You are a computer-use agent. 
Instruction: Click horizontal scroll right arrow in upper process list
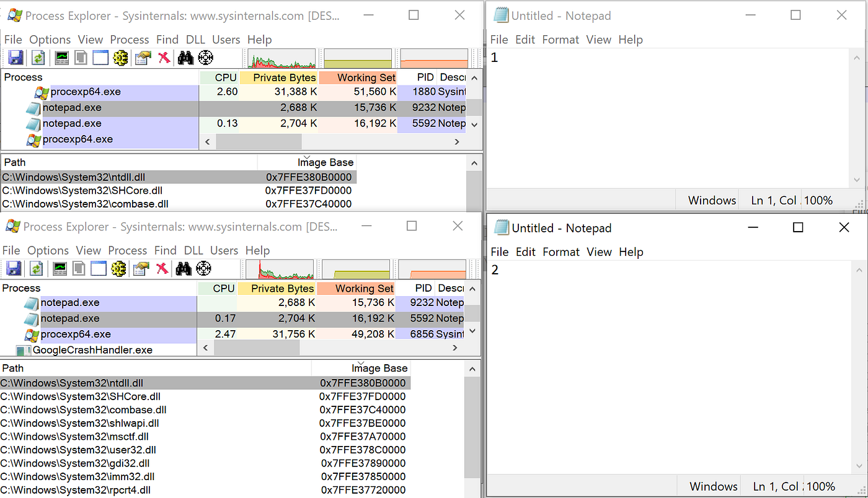pos(457,141)
